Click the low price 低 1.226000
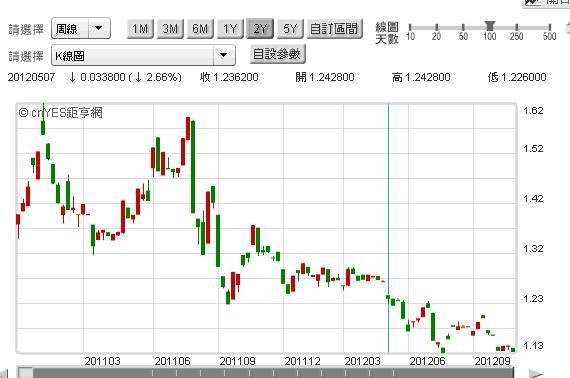The height and width of the screenshot is (378, 570). [517, 77]
